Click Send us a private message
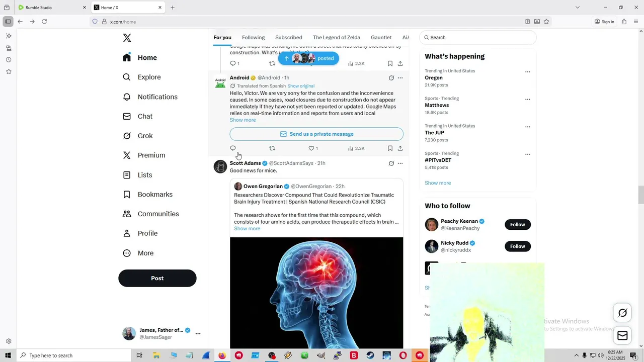Screen dimensions: 644x362 [316, 134]
